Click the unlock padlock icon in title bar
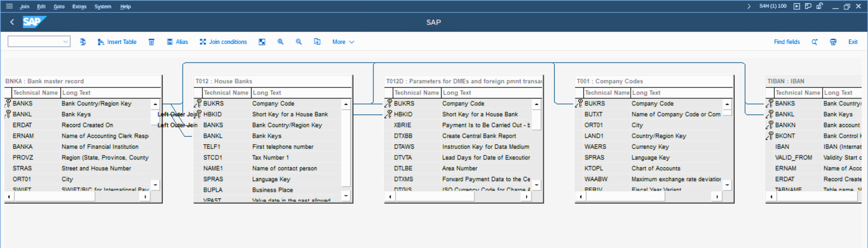The image size is (868, 248). [x=819, y=6]
